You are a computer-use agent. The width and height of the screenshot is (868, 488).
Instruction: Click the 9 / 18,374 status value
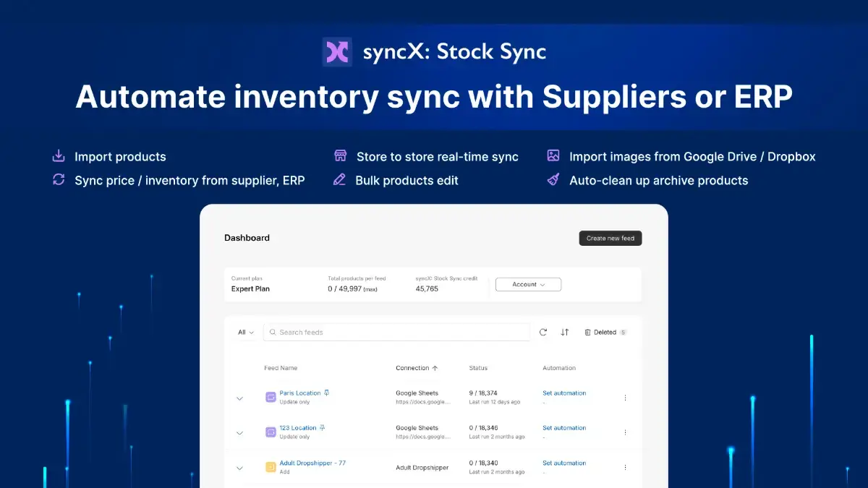click(x=485, y=393)
